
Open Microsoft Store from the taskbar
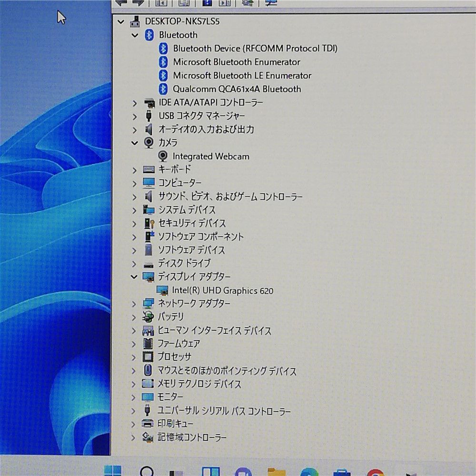click(x=342, y=472)
